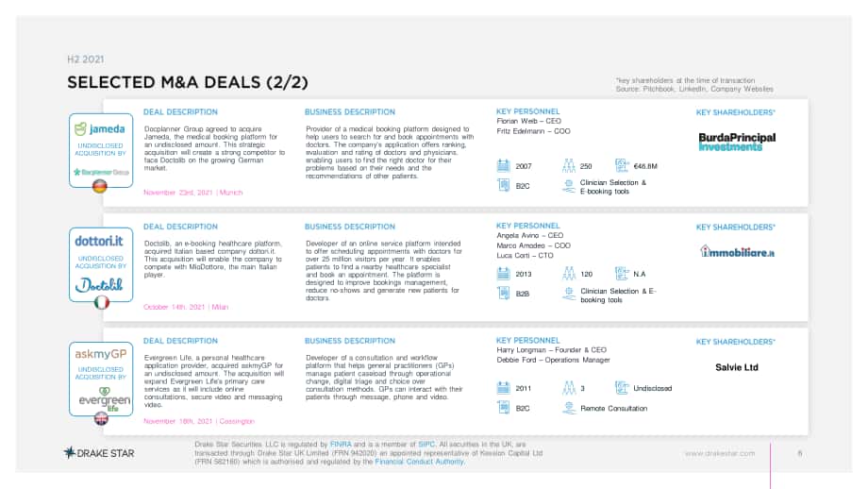Open the SIPC link in footer

click(426, 444)
